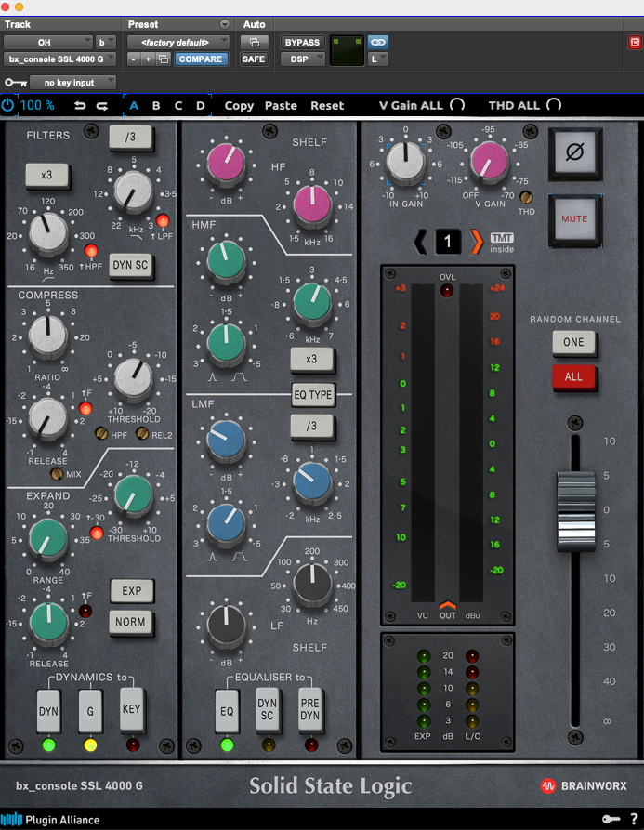Click the undo arrow icon
The width and height of the screenshot is (644, 830).
[x=80, y=106]
